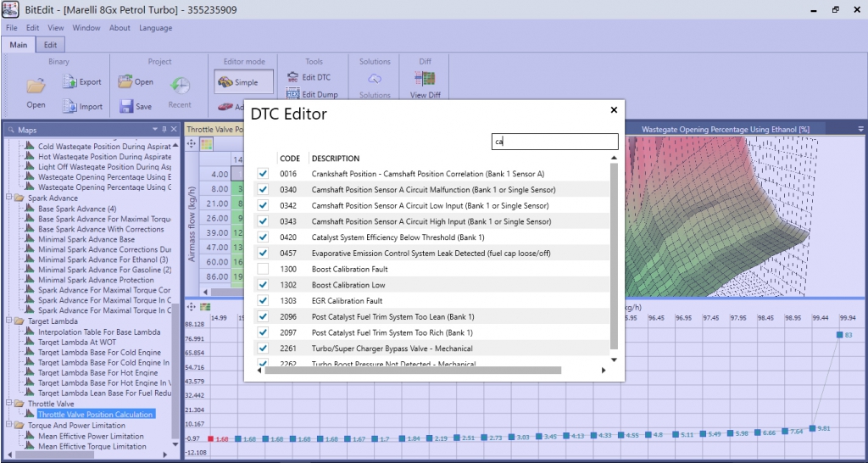The height and width of the screenshot is (463, 868).
Task: Click the search magnifier icon in Maps panel
Action: [12, 130]
